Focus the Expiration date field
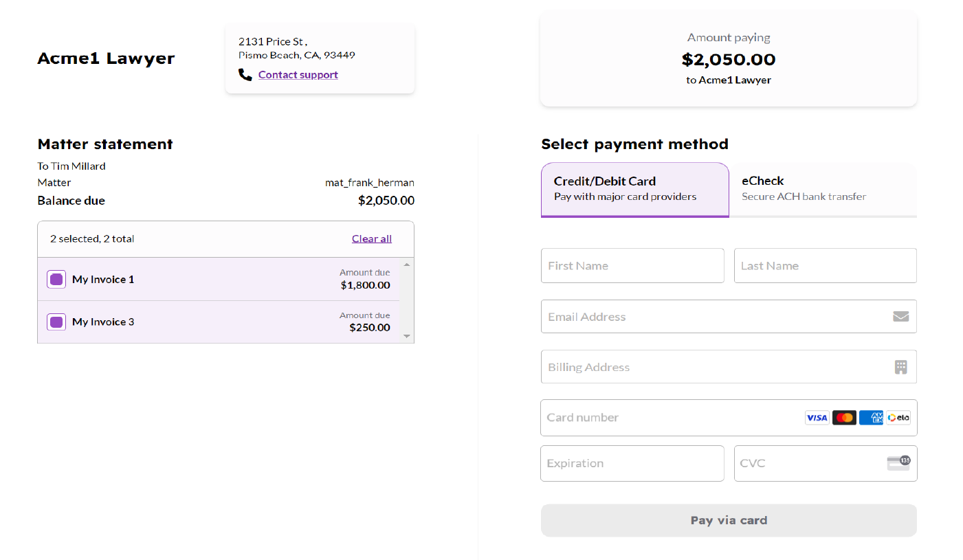The image size is (963, 560). click(632, 463)
